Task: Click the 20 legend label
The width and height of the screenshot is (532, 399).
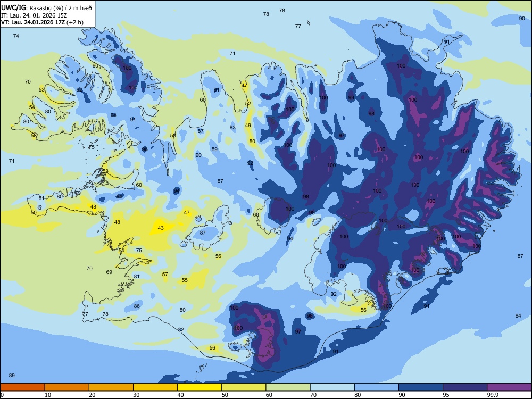Action: 92,395
